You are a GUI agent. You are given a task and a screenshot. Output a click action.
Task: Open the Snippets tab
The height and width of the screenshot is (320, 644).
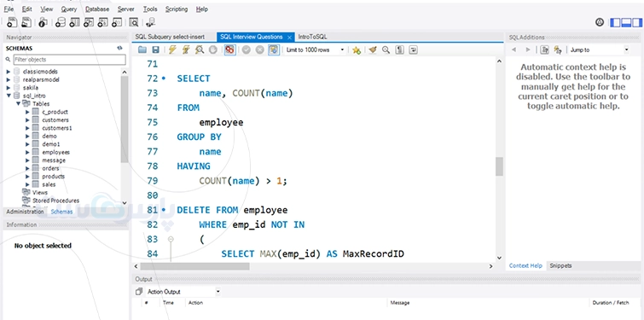(560, 265)
